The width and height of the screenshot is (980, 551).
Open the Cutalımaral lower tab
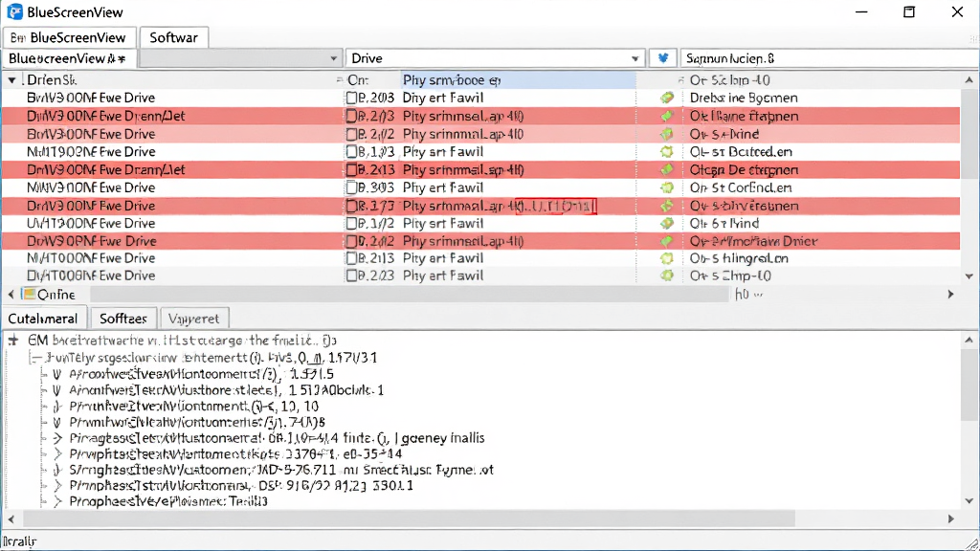[x=43, y=319]
